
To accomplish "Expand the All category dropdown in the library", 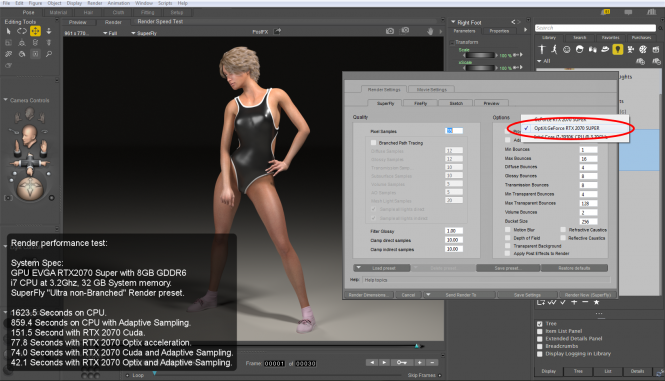I will click(543, 61).
